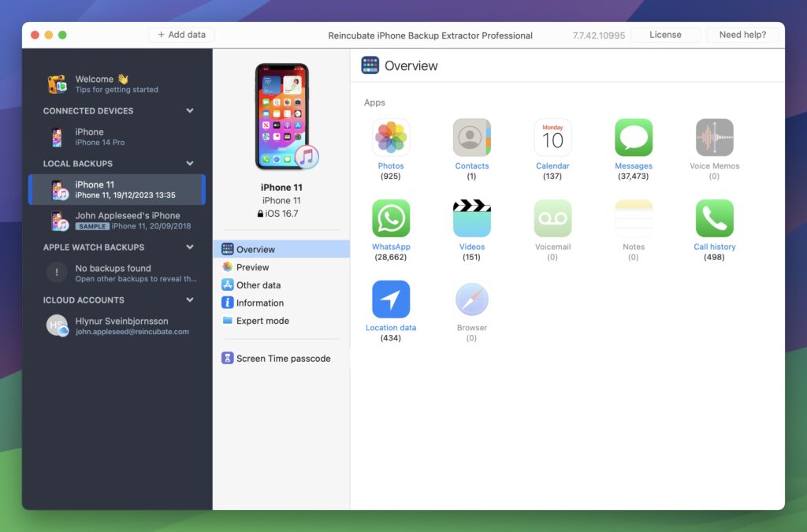Collapse the Local Backups section
This screenshot has width=807, height=532.
pos(190,164)
